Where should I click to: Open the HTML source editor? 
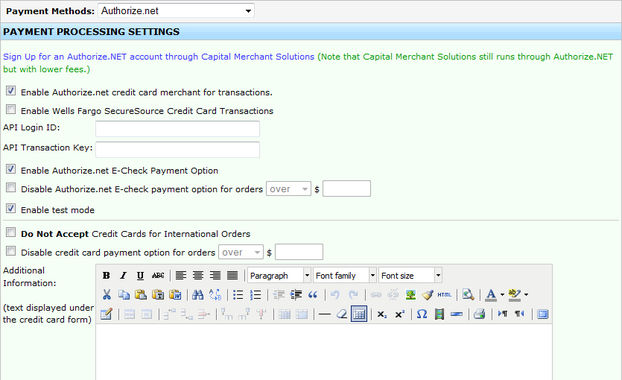coord(444,294)
